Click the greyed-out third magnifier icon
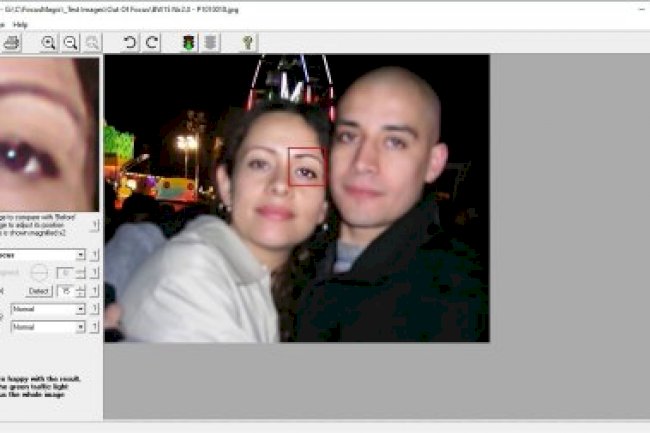 [92, 42]
